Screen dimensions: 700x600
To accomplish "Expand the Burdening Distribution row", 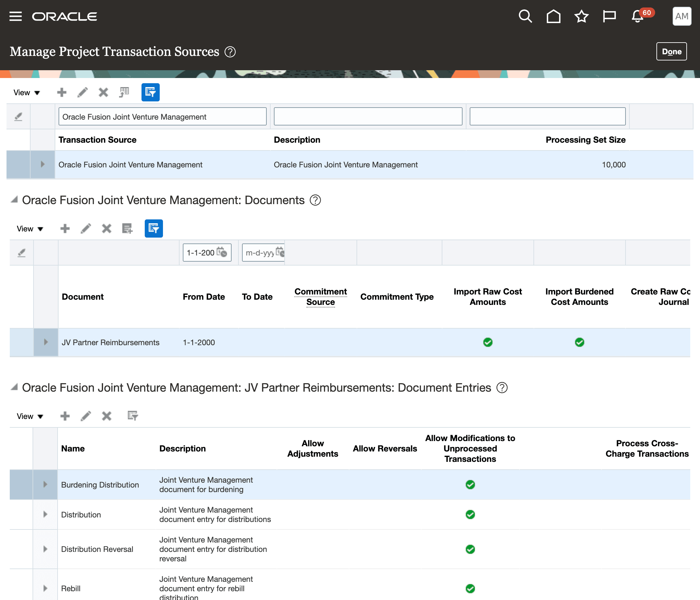I will click(x=45, y=485).
